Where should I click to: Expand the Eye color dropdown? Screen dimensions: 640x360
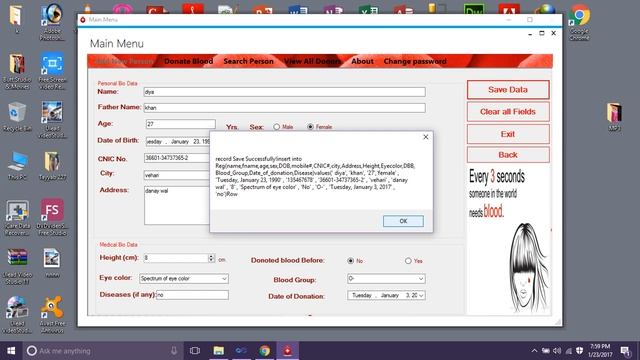(x=224, y=278)
